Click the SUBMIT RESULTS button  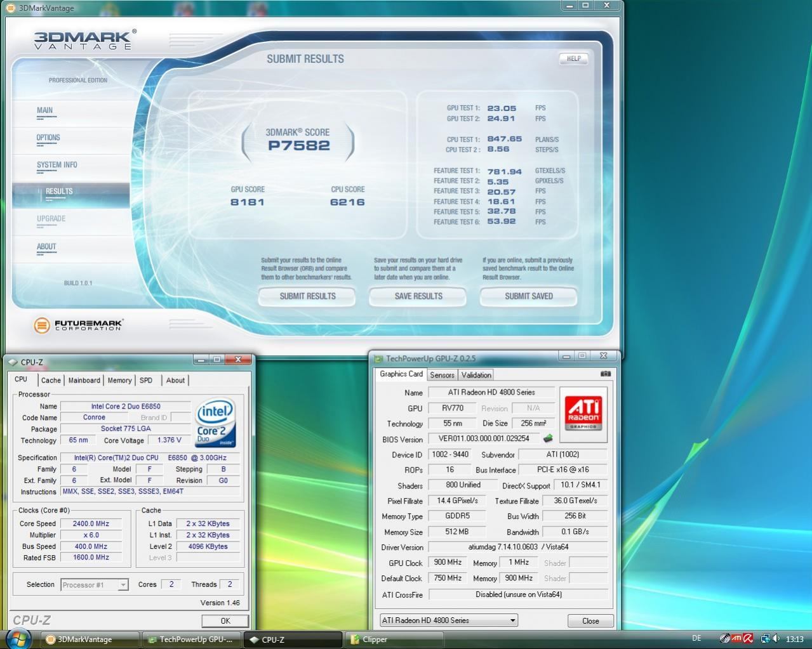307,296
